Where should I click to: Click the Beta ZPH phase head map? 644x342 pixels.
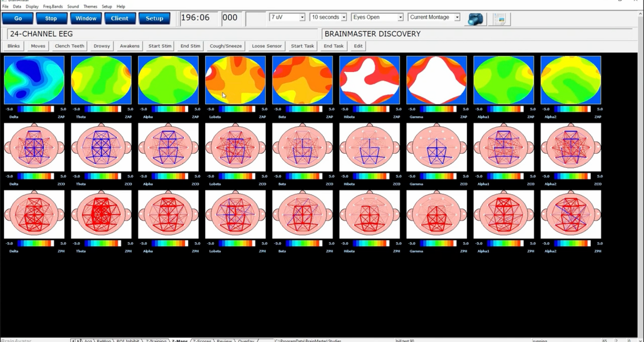point(303,214)
